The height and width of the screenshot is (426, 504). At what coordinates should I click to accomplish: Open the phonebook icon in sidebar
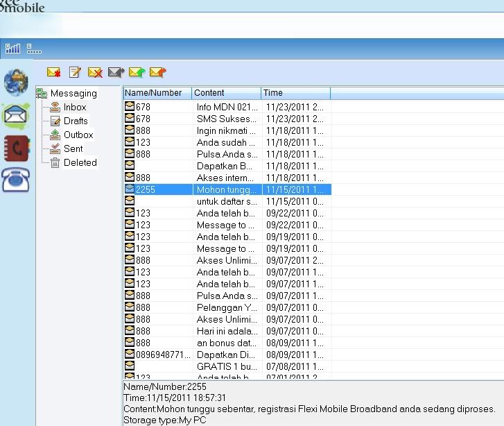pos(16,148)
